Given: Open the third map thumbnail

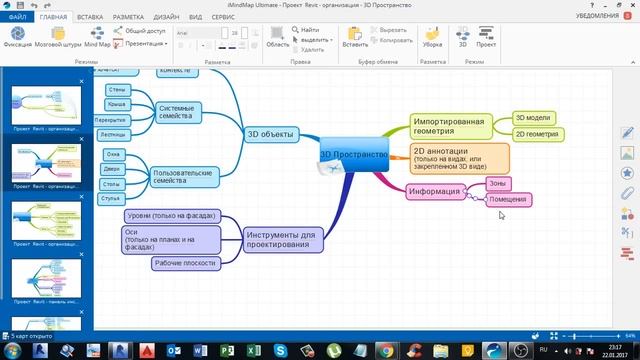Looking at the screenshot, I should (46, 220).
